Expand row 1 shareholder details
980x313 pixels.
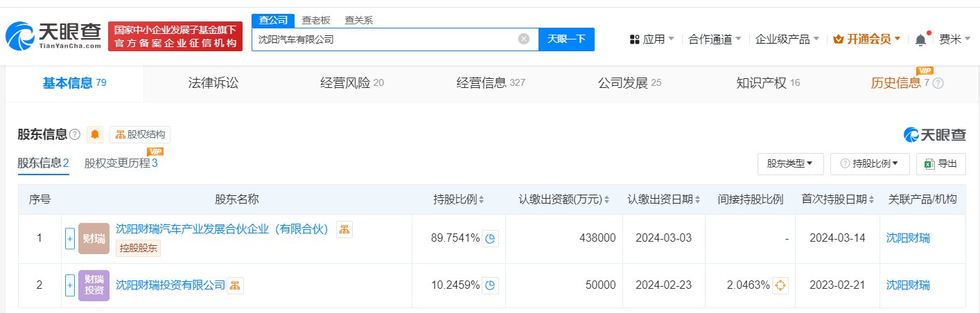70,238
